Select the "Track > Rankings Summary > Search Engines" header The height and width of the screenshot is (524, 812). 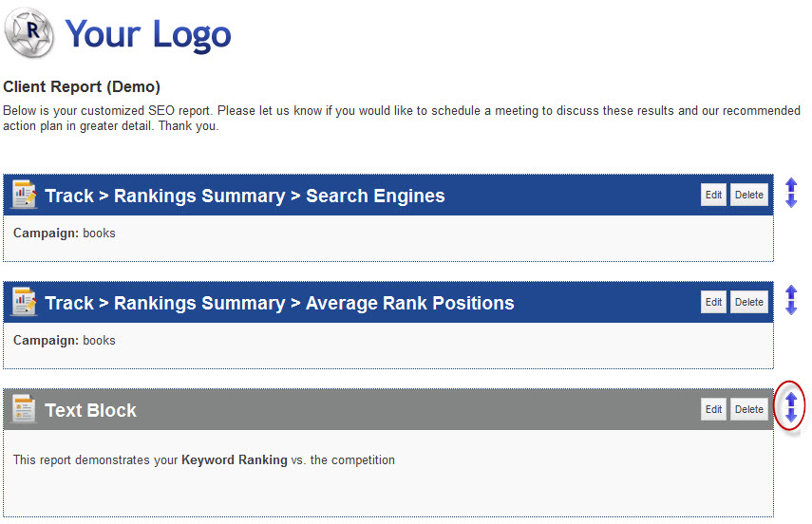coord(245,196)
